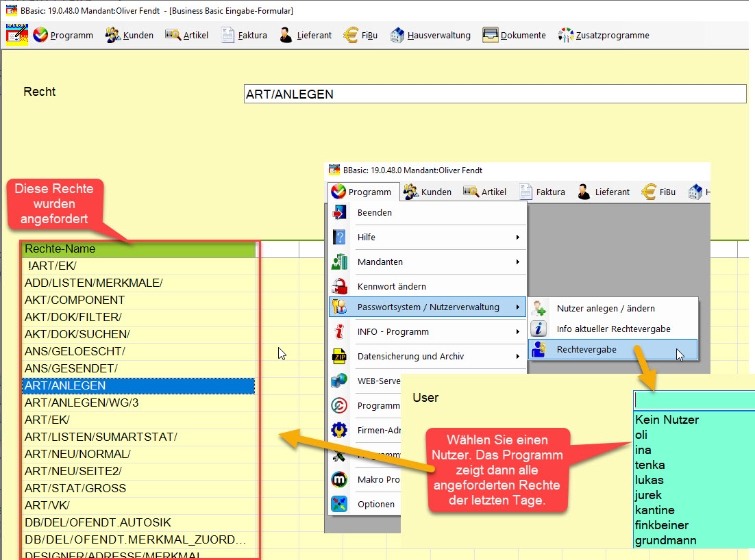Click the Faktura document icon in the top menu bar
The height and width of the screenshot is (560, 755).
point(227,35)
